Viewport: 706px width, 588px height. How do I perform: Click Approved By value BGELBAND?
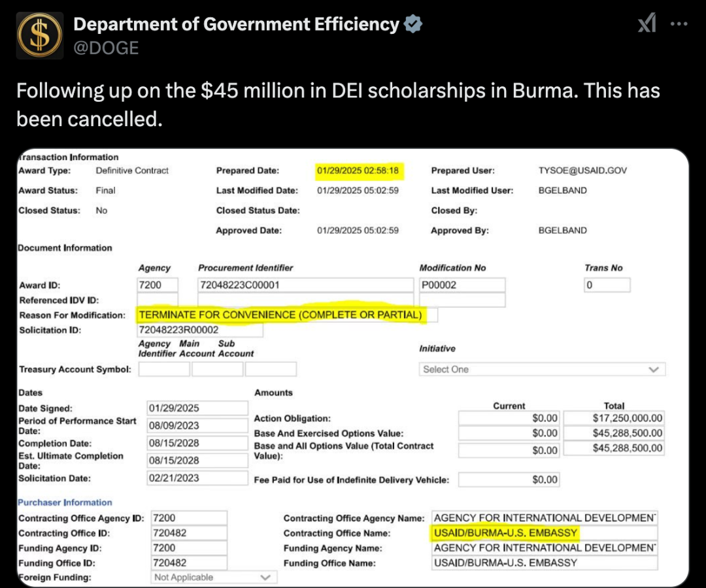[x=563, y=231]
